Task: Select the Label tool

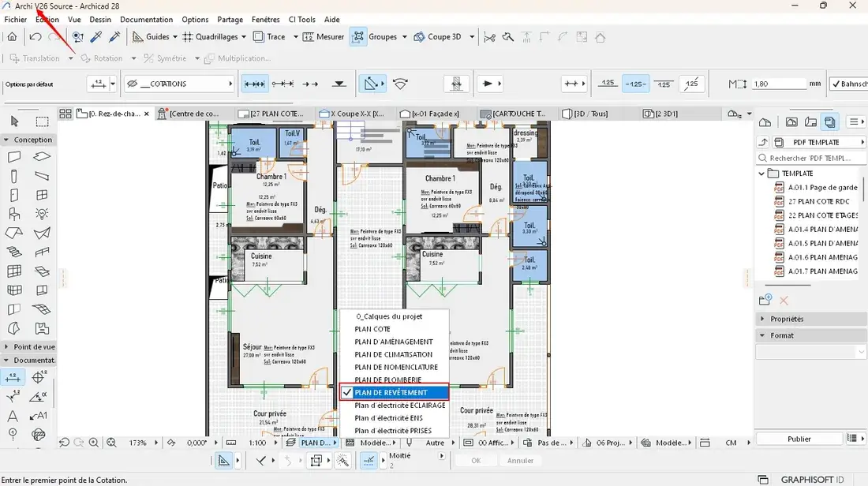Action: (38, 416)
